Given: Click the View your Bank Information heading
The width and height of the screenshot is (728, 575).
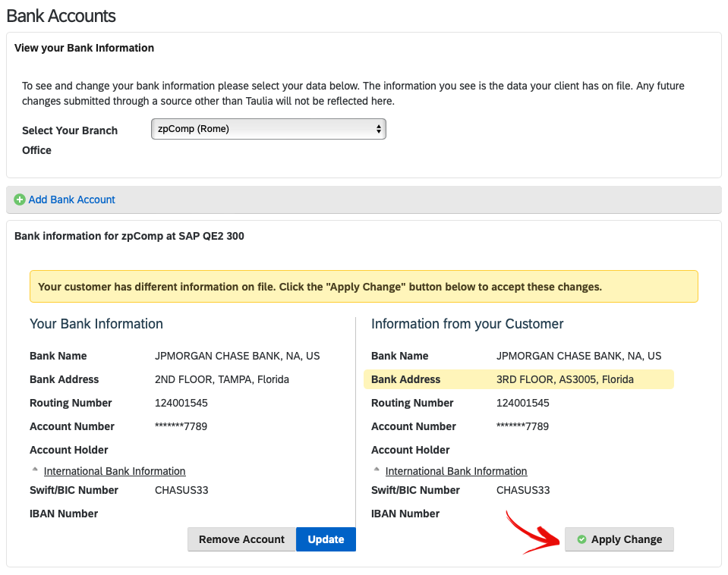Looking at the screenshot, I should coord(84,48).
